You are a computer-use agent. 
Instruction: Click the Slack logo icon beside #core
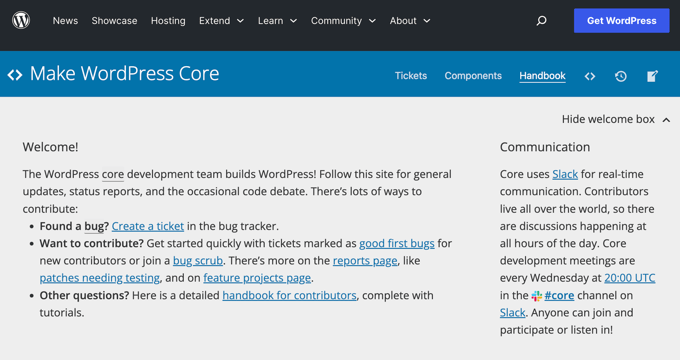(537, 296)
